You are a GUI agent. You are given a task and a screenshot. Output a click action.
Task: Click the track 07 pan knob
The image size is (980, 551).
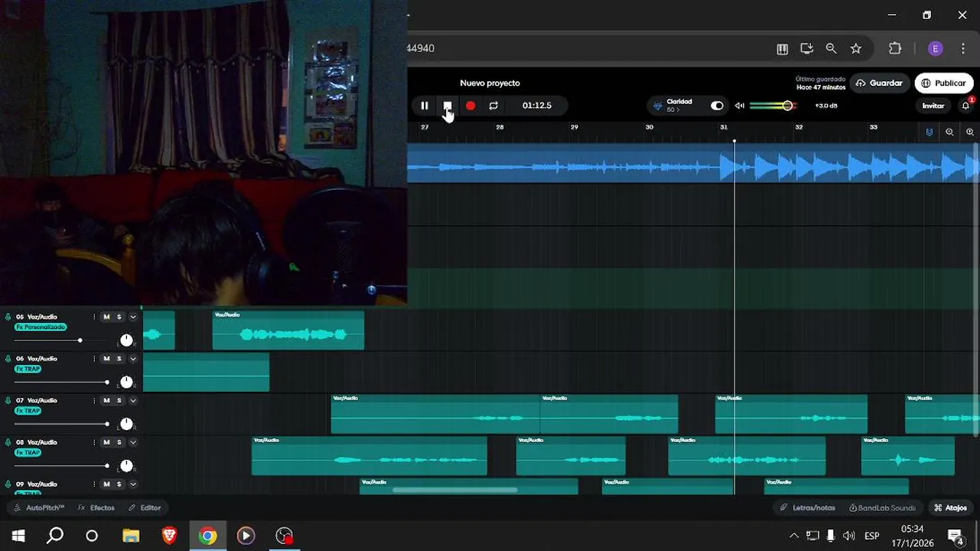126,424
